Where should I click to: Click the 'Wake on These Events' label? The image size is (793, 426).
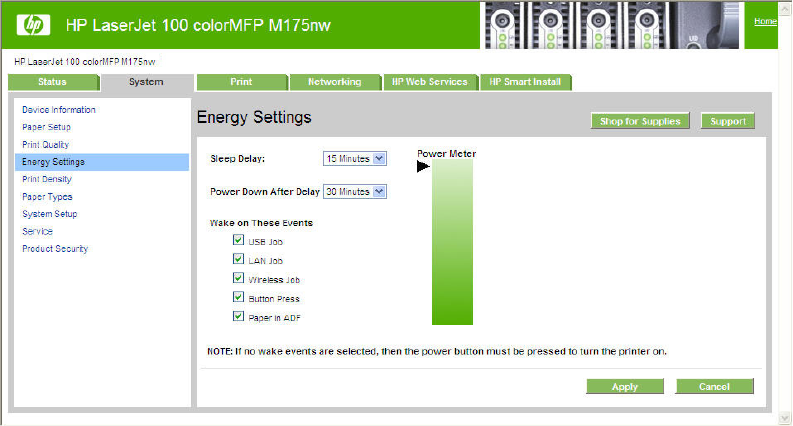pos(261,223)
